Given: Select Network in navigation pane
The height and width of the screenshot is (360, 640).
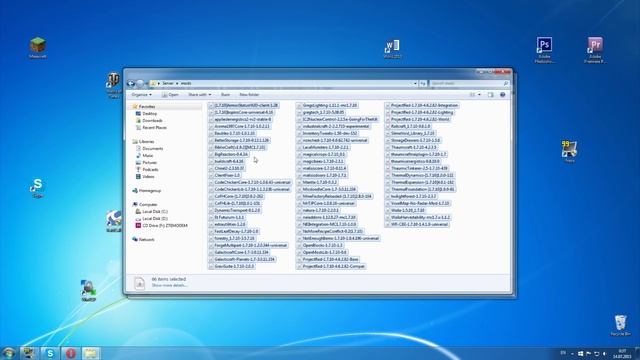Looking at the screenshot, I should tap(146, 240).
